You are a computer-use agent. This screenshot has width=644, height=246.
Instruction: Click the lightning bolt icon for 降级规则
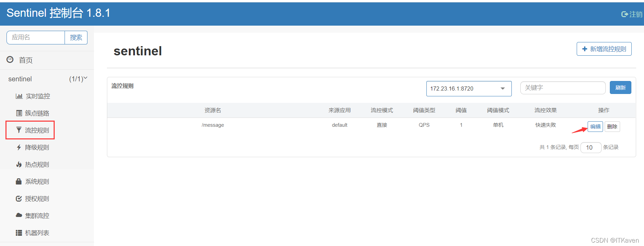pos(19,147)
